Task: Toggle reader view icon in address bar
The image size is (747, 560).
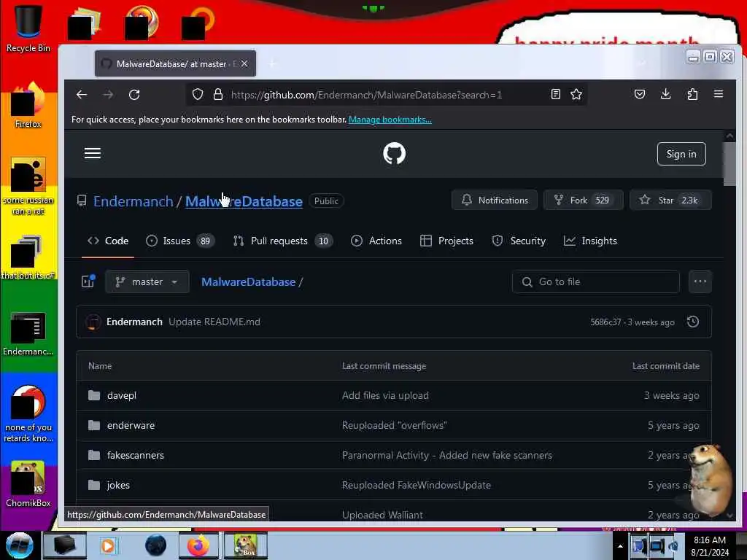Action: tap(555, 94)
